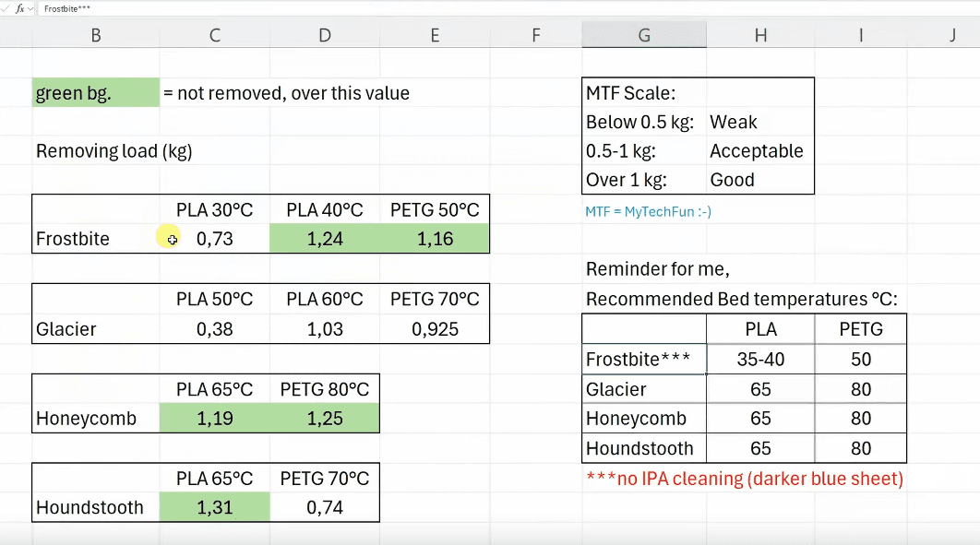Select column J header
The width and height of the screenshot is (980, 545).
coord(951,35)
